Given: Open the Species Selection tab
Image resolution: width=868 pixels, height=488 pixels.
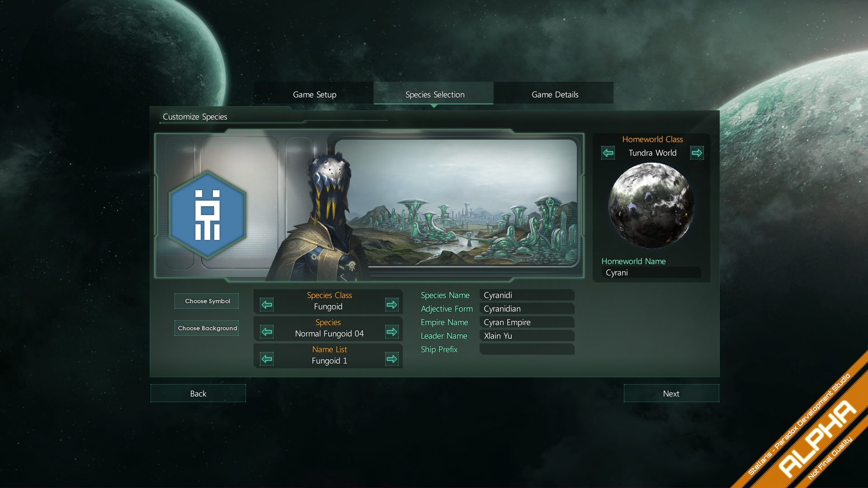Looking at the screenshot, I should point(434,94).
